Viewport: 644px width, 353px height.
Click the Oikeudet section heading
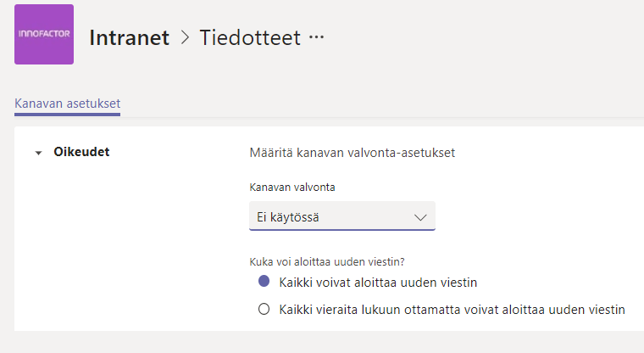tap(82, 153)
